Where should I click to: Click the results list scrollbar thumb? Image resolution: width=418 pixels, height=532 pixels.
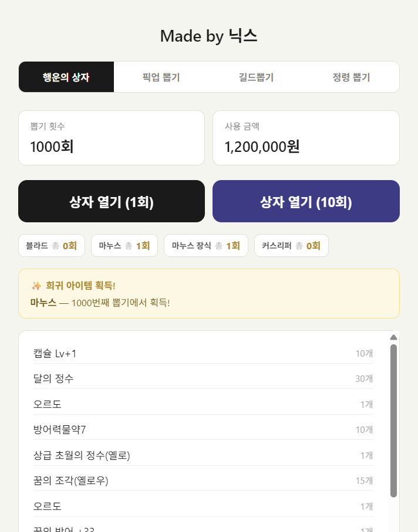[x=393, y=420]
